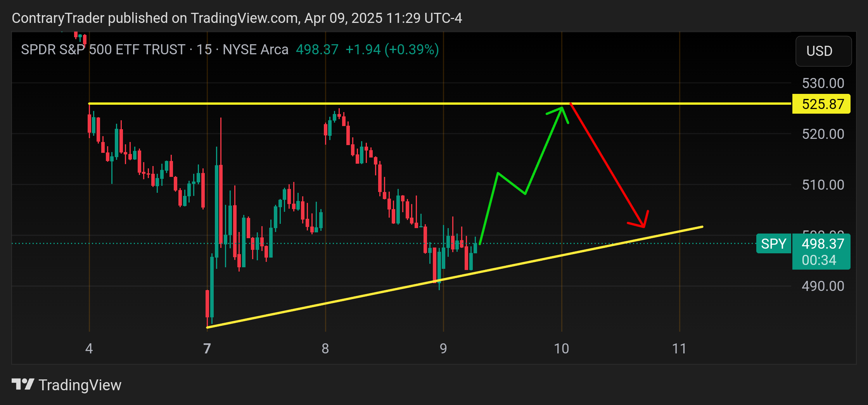868x405 pixels.
Task: Click the 520.00 price axis label
Action: pos(823,134)
